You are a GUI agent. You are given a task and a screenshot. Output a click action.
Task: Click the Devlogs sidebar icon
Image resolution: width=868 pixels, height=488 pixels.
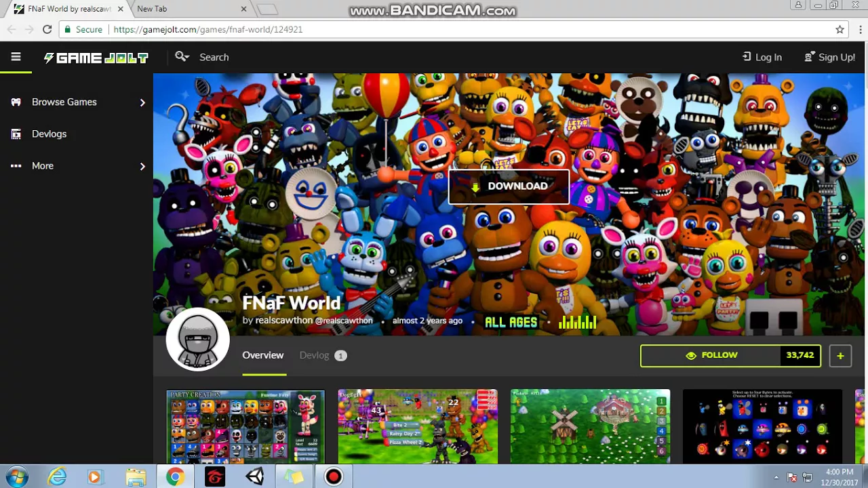point(16,134)
